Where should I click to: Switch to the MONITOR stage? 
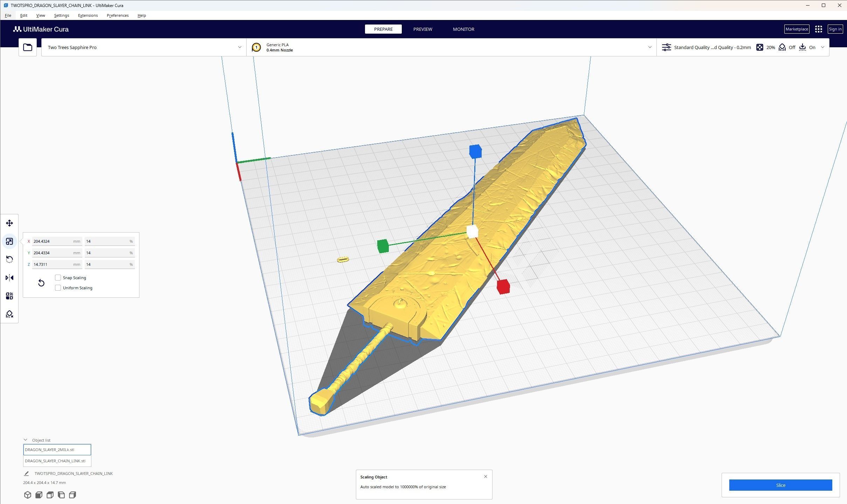pos(463,29)
